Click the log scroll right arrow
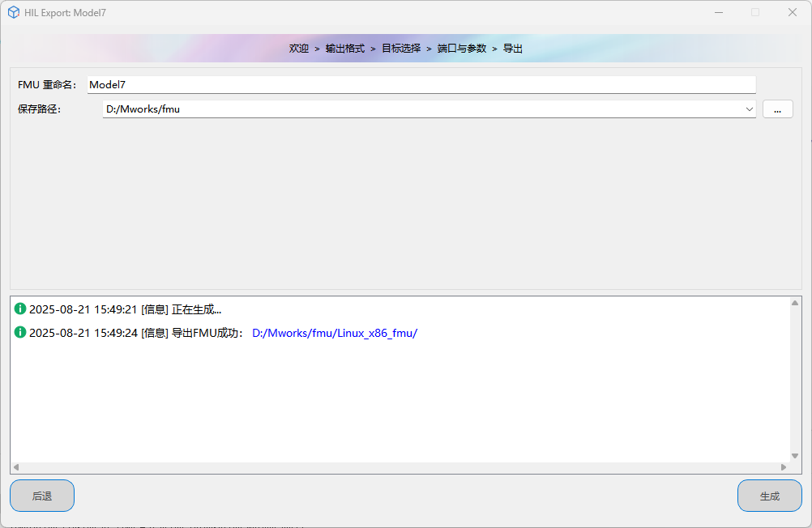Image resolution: width=812 pixels, height=528 pixels. click(784, 467)
